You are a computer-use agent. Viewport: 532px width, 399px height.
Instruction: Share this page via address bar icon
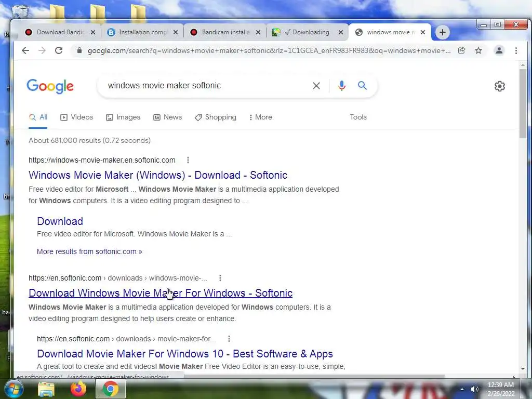point(461,50)
